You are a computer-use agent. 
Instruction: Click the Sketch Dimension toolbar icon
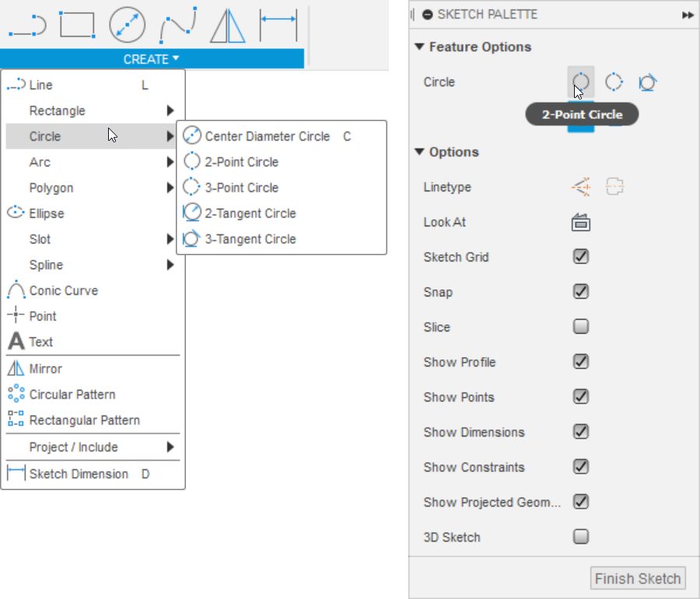tap(278, 26)
